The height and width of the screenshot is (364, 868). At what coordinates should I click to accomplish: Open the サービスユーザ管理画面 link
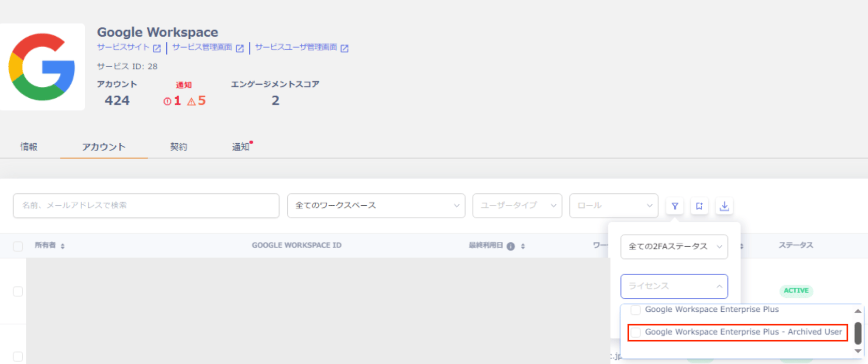(x=296, y=47)
